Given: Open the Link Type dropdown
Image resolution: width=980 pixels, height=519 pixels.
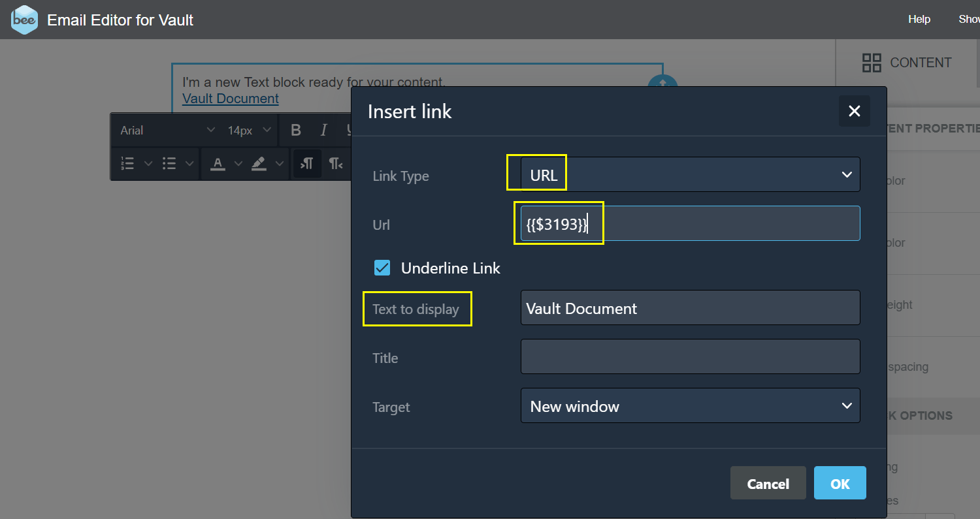Looking at the screenshot, I should [690, 174].
